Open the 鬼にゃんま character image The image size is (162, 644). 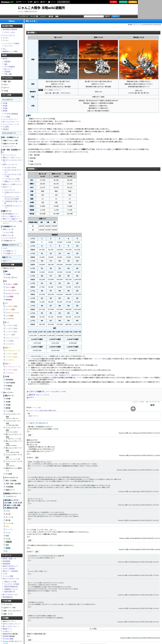[58, 59]
